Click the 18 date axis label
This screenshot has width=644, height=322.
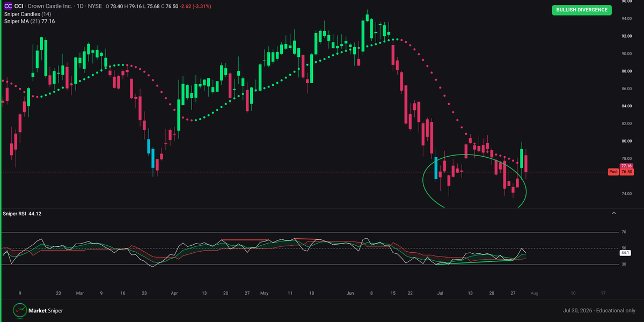click(311, 294)
